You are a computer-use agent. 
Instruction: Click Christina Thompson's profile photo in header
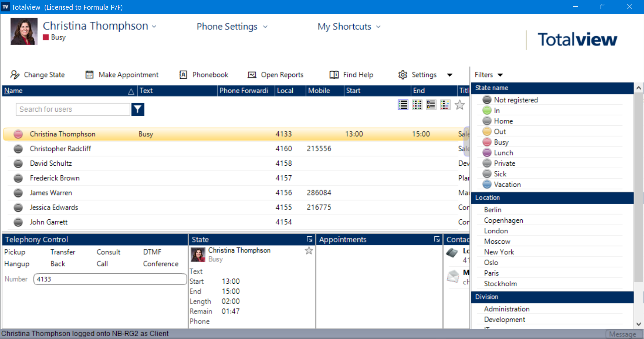point(24,31)
